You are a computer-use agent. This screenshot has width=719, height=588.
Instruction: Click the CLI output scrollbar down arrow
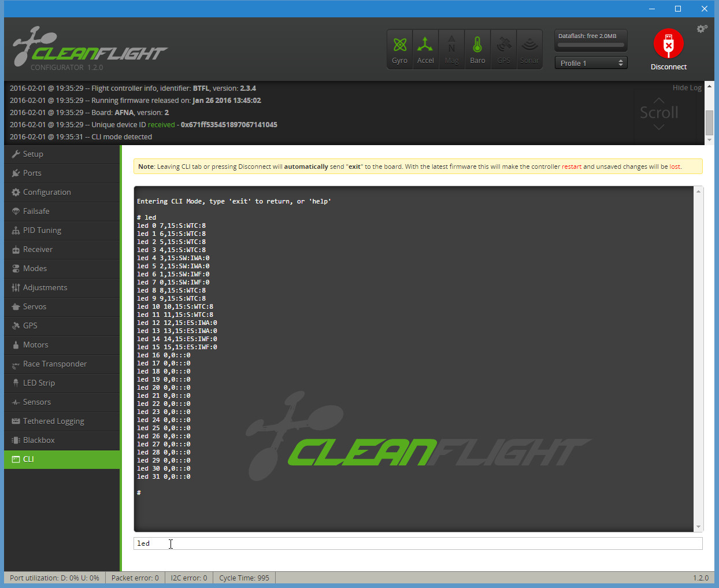pyautogui.click(x=699, y=527)
